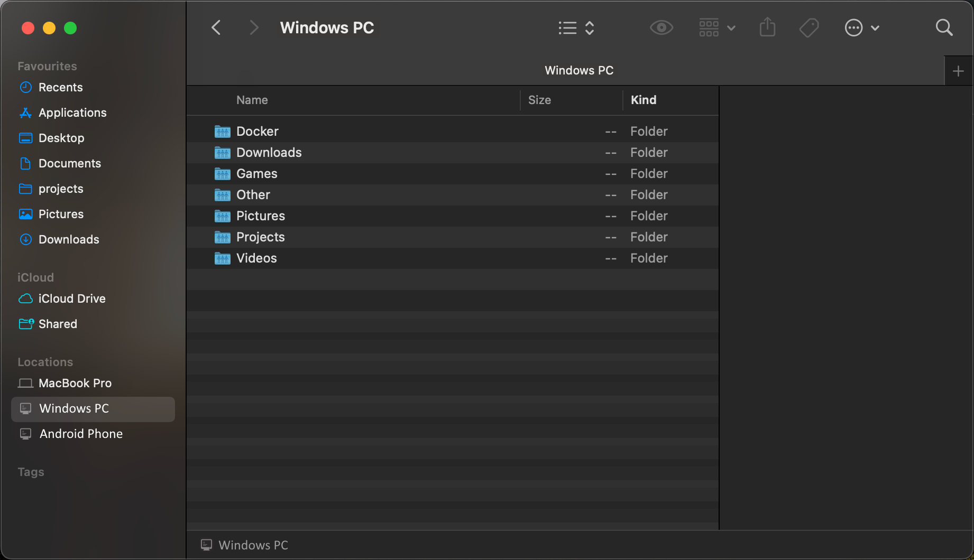974x560 pixels.
Task: Open Shared in the iCloud section
Action: coord(93,324)
